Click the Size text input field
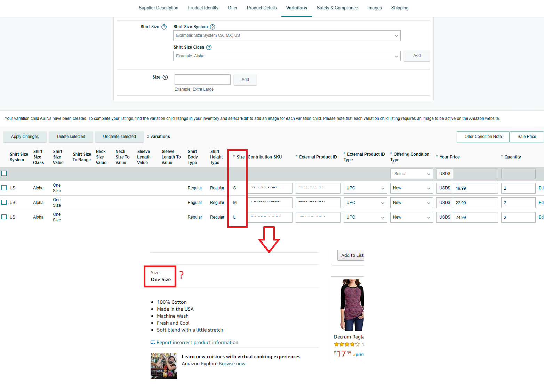Image resolution: width=544 pixels, height=392 pixels. pos(202,80)
